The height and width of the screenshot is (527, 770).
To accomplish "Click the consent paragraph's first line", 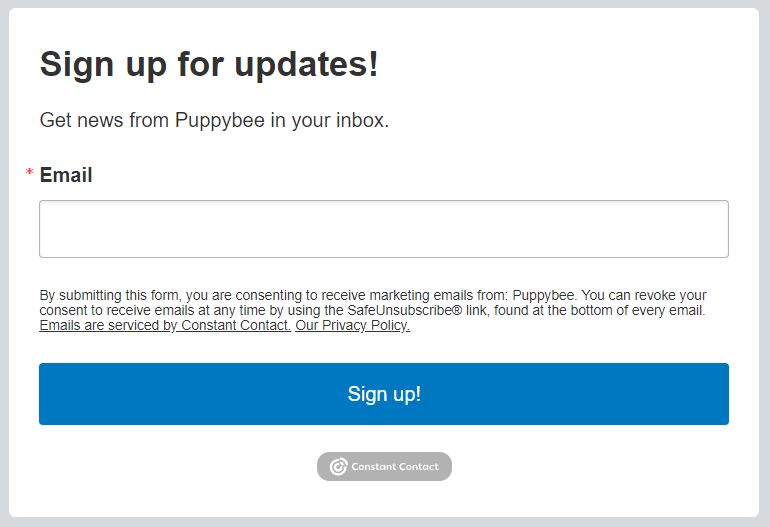I will click(x=373, y=295).
